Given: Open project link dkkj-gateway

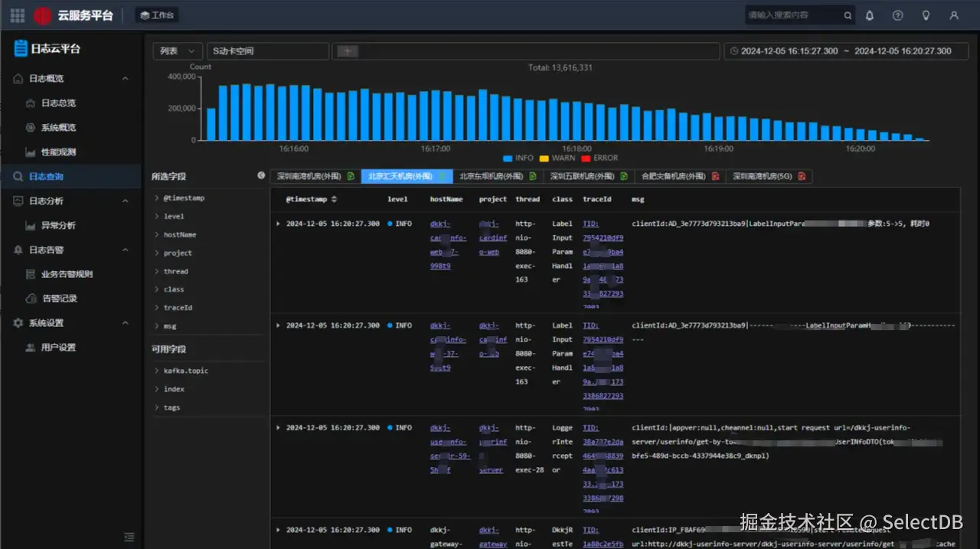Looking at the screenshot, I should pos(493,537).
